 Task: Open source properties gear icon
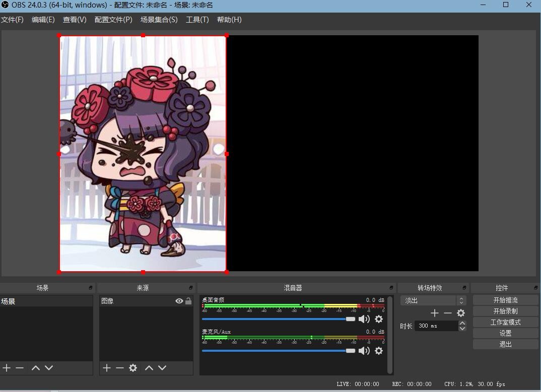(133, 368)
